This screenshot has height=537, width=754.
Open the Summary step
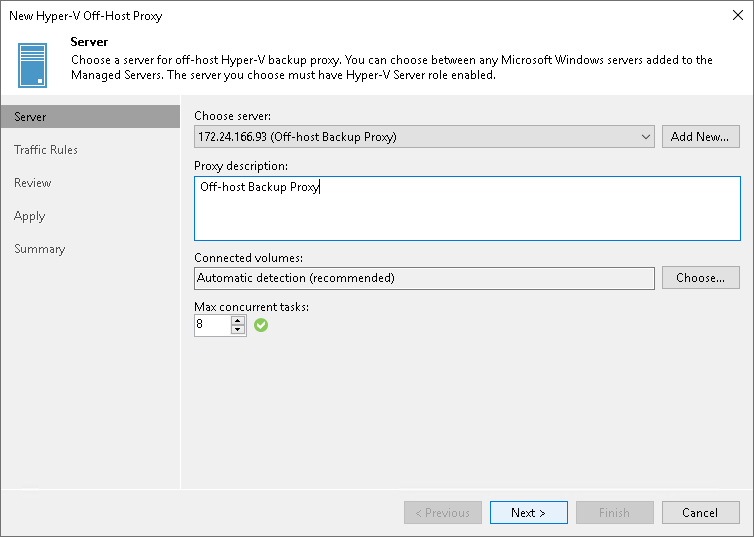(40, 249)
